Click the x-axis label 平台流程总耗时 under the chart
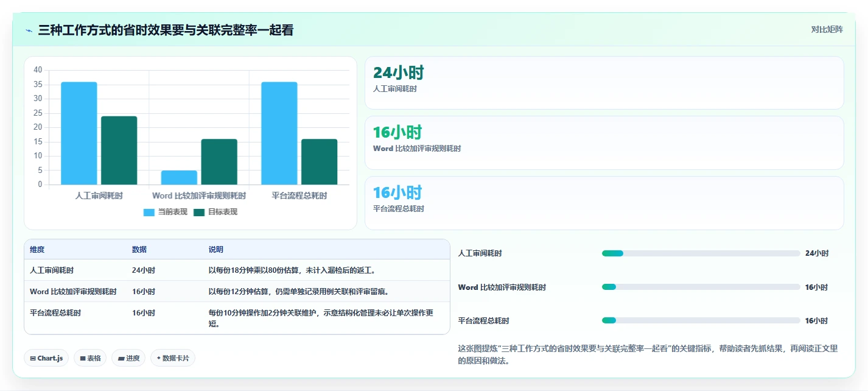Image resolution: width=868 pixels, height=391 pixels. [299, 196]
